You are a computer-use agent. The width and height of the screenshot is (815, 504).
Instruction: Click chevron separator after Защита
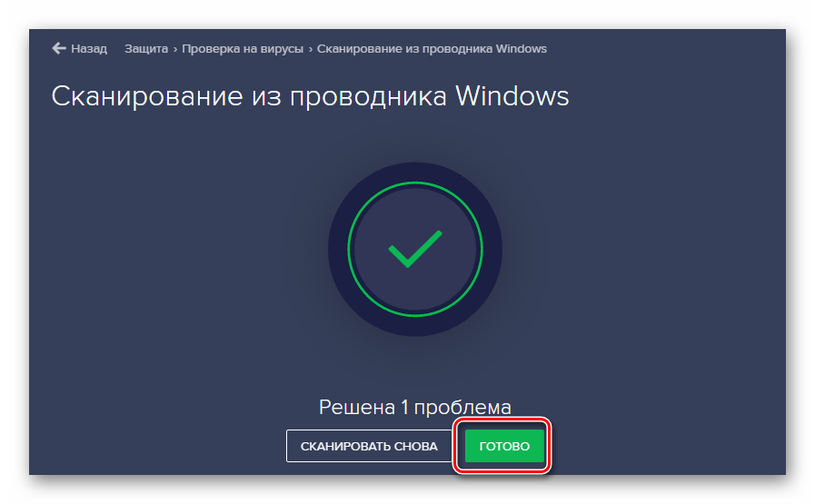[x=175, y=49]
